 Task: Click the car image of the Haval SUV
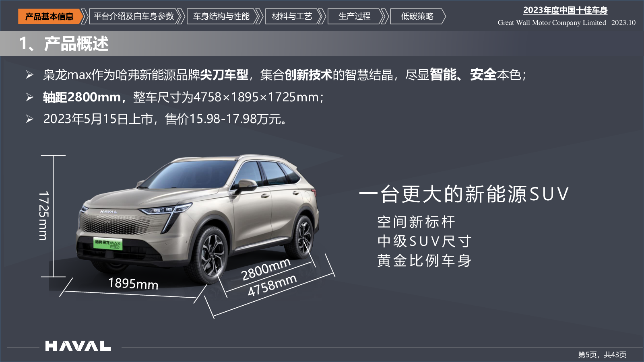pos(198,219)
